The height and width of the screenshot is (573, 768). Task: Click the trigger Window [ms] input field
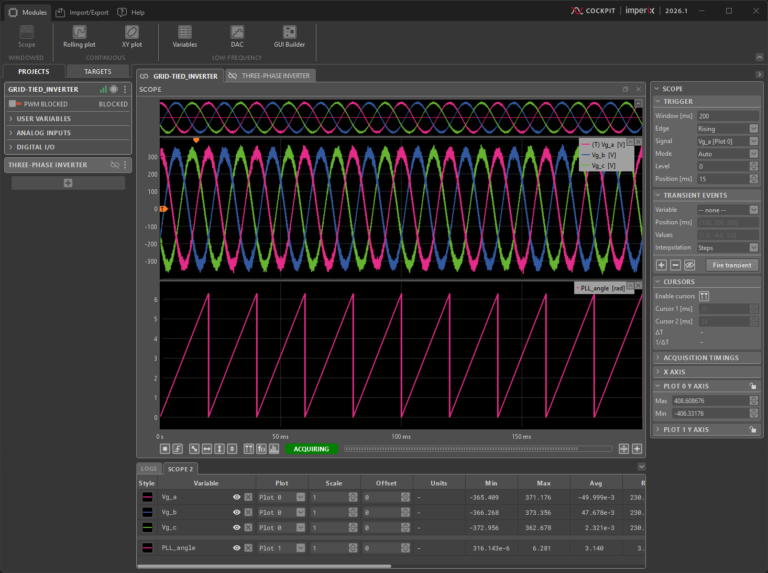pos(728,116)
